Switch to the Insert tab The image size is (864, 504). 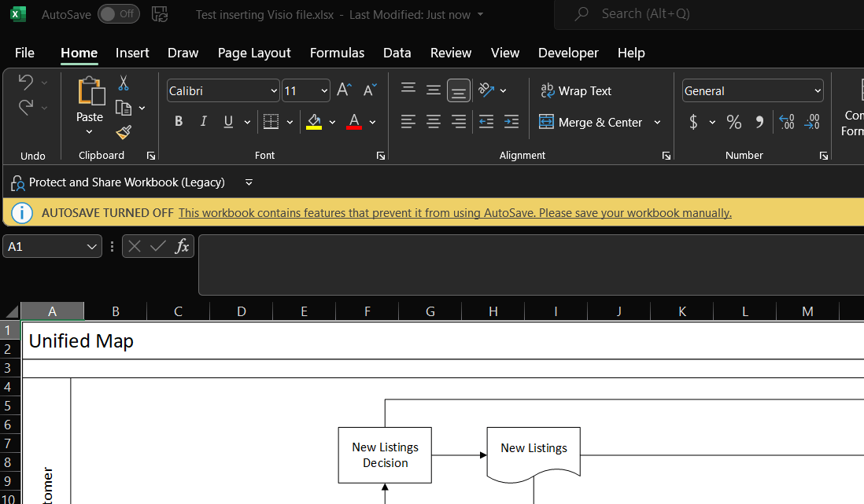[132, 53]
